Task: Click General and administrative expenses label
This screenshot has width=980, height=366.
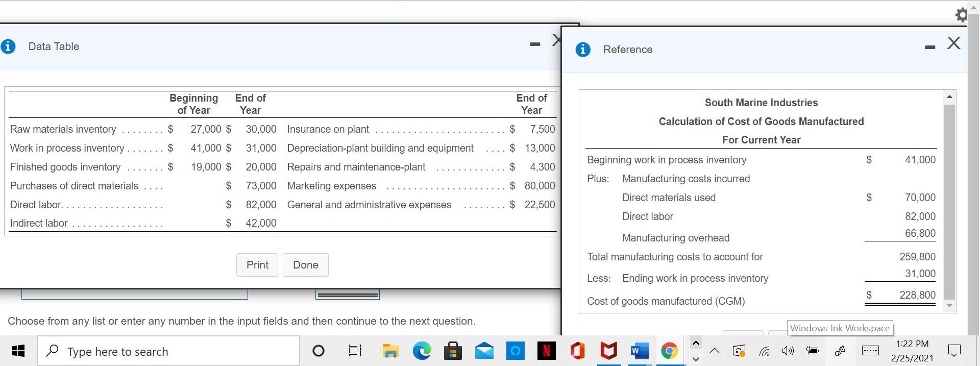Action: pos(369,205)
